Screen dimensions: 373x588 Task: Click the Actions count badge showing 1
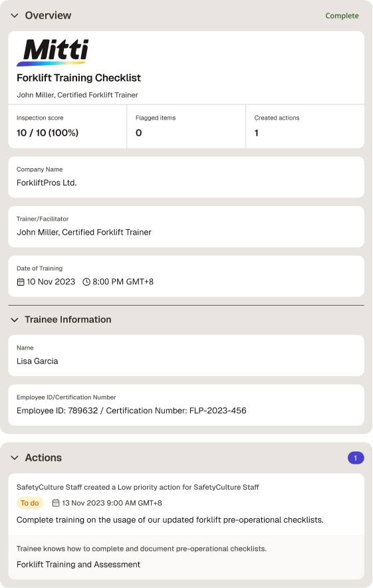coord(356,458)
